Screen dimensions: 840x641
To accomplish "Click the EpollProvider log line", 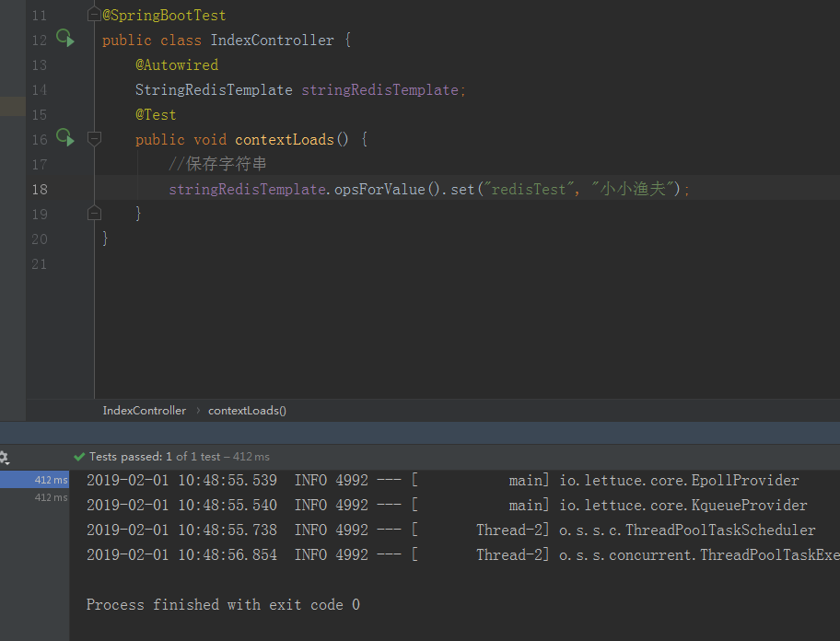I will click(x=442, y=481).
